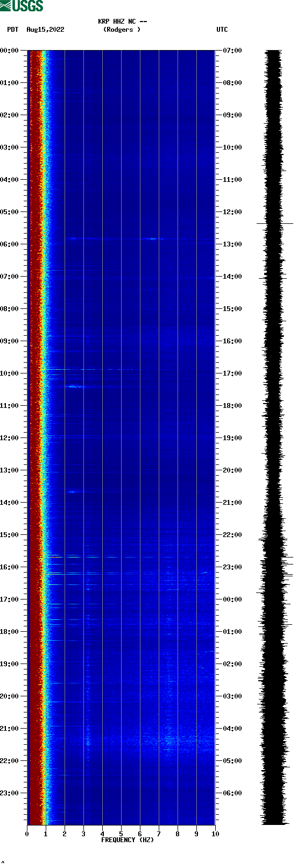Viewport: 297px width, 868px height.
Task: Click the USGS logo
Action: (x=22, y=6)
